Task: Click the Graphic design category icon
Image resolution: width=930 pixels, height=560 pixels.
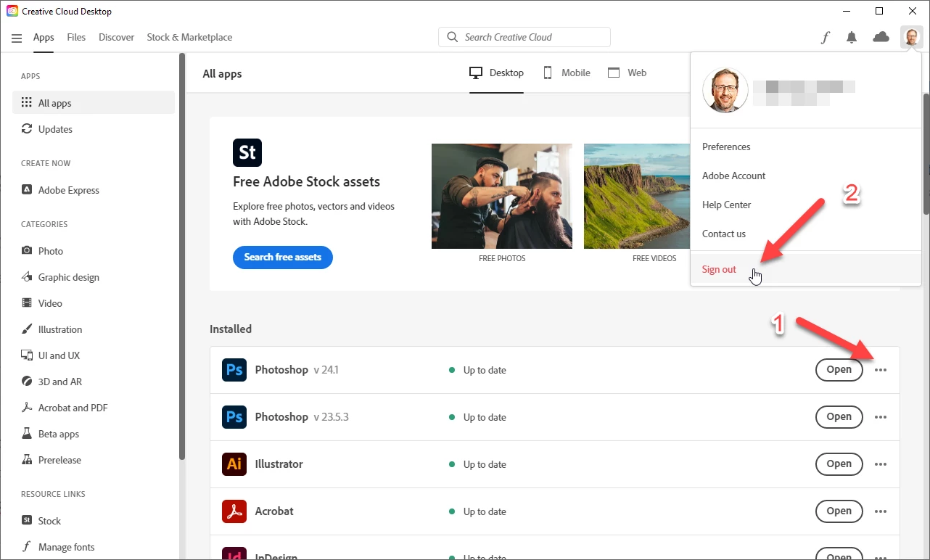Action: [27, 277]
